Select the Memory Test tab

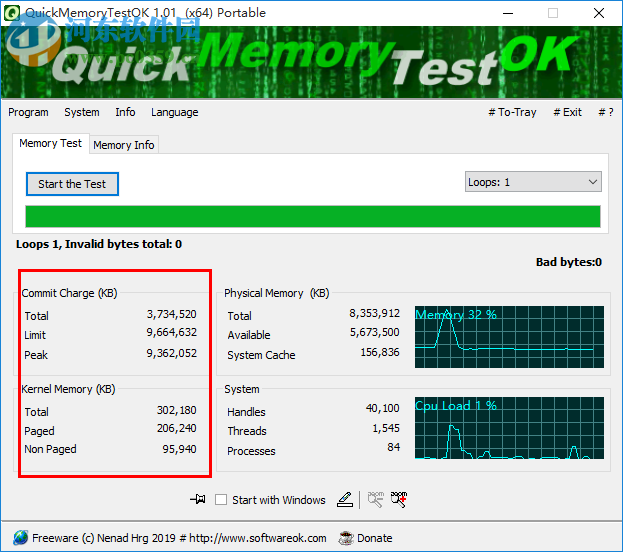pyautogui.click(x=50, y=143)
